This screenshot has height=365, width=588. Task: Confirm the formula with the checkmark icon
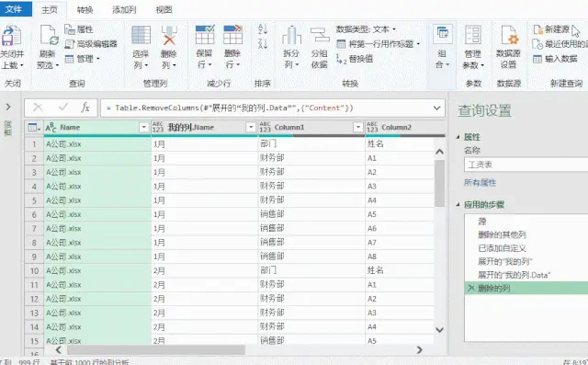tap(63, 108)
